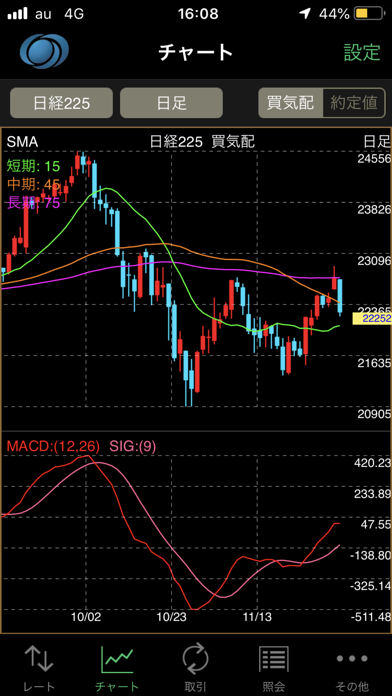This screenshot has height=696, width=392.
Task: Open the その他 three-dots icon
Action: coord(352,658)
